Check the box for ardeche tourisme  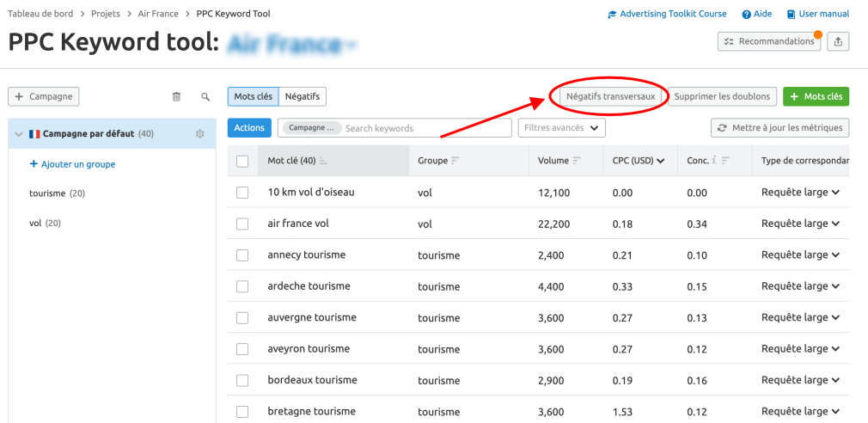(x=242, y=286)
